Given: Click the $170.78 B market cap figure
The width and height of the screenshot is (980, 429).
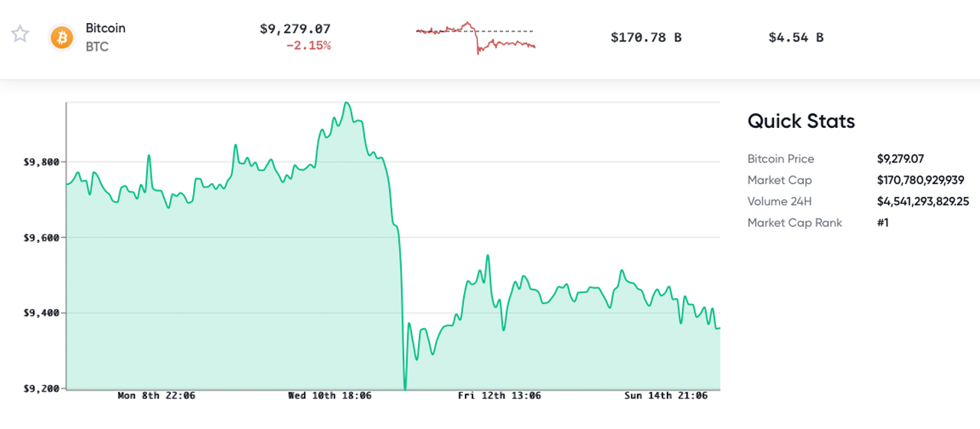Looking at the screenshot, I should click(x=645, y=37).
